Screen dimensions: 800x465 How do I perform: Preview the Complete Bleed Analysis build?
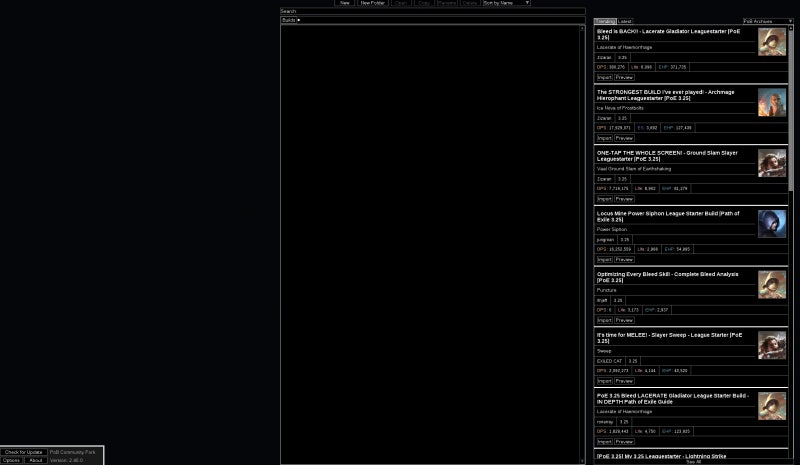click(624, 320)
